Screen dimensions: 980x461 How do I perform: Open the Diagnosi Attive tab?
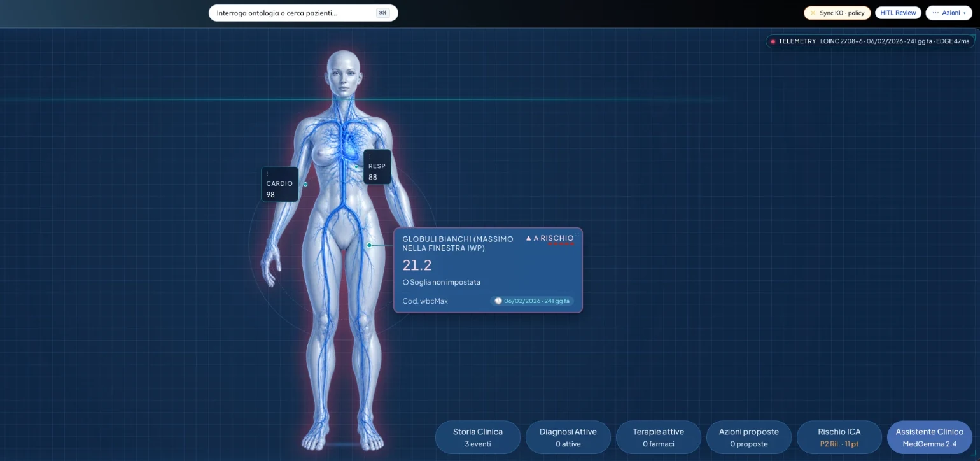coord(568,437)
